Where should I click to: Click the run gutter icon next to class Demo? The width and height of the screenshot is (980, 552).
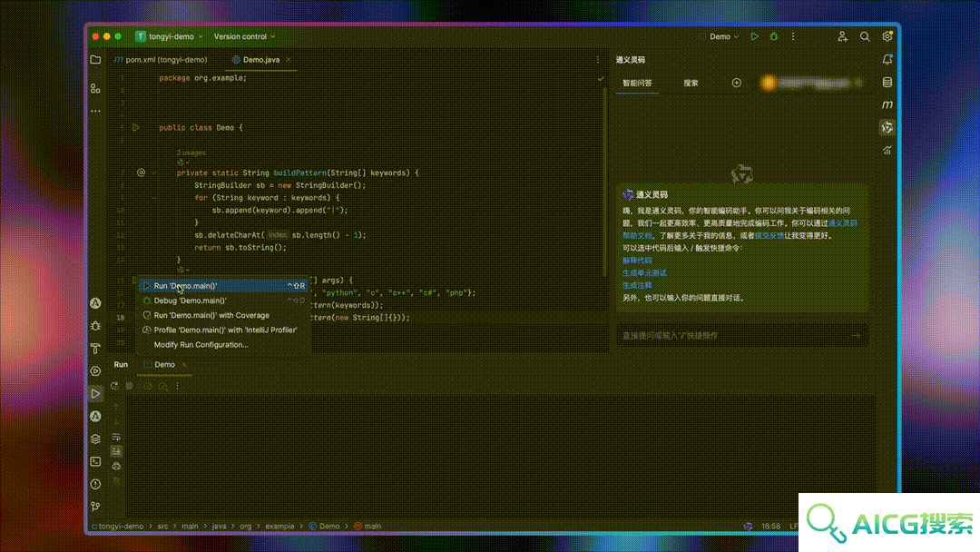point(135,127)
